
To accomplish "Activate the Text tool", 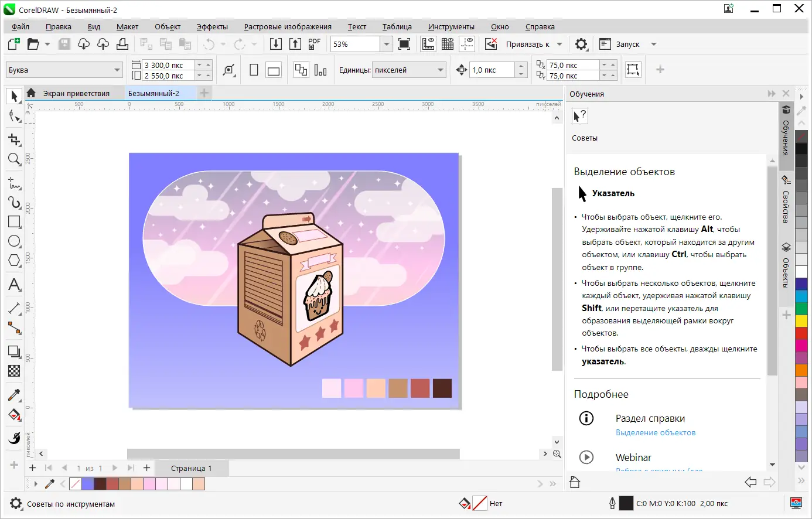I will [x=14, y=285].
